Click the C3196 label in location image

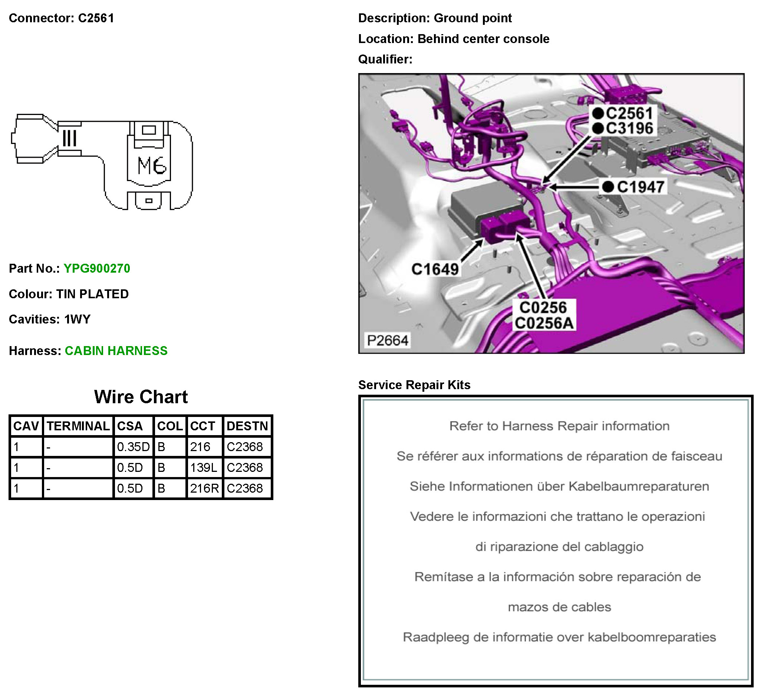(x=629, y=129)
